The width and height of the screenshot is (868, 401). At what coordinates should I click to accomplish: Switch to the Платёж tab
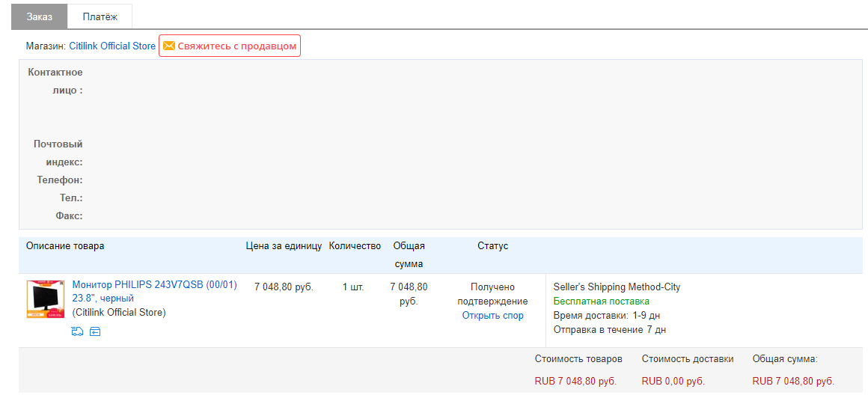100,16
